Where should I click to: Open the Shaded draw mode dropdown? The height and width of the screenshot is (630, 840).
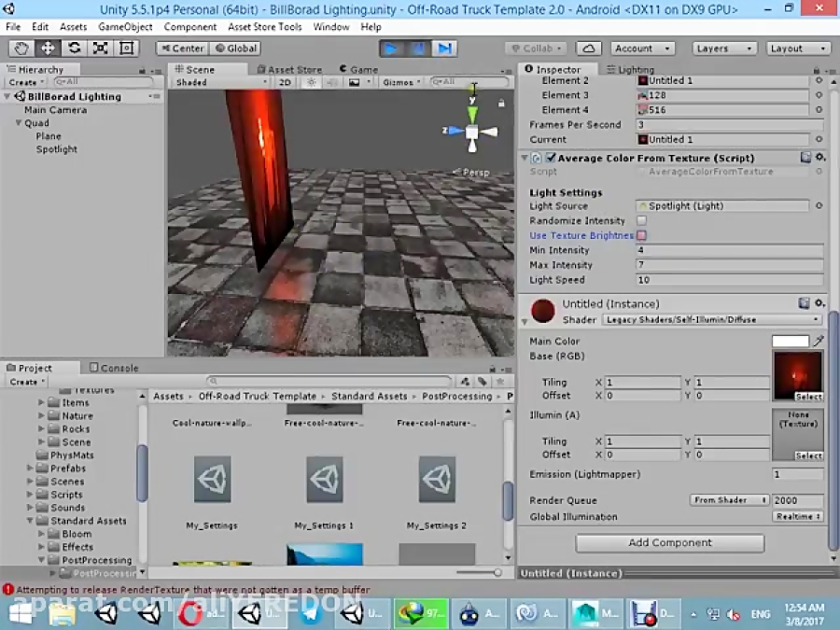pos(217,82)
